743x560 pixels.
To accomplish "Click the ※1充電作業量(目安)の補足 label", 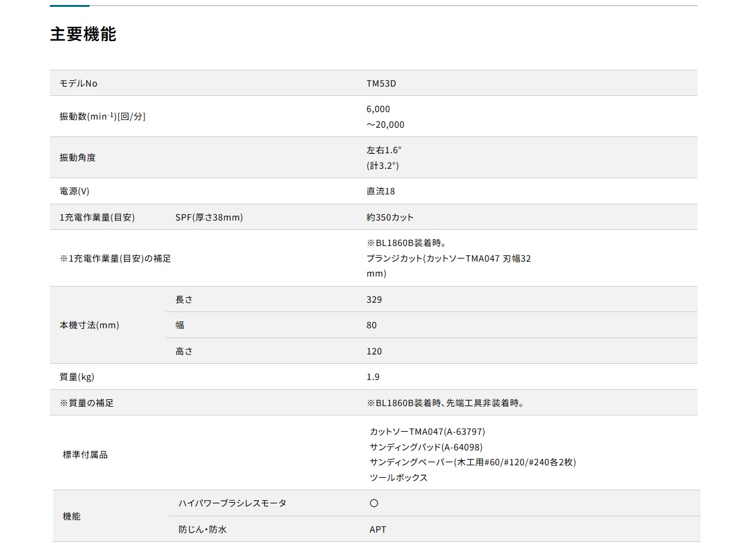I will coord(115,259).
